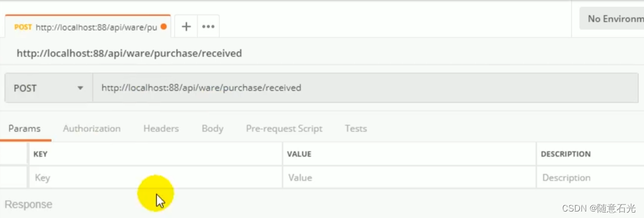Click the empty checkbox cell beside Key row
This screenshot has width=644, height=218.
pos(13,177)
